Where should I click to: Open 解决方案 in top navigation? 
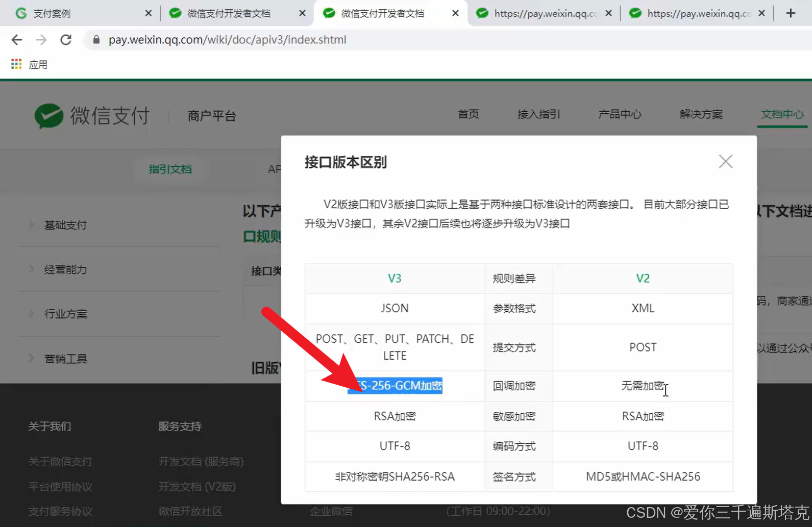(x=701, y=114)
